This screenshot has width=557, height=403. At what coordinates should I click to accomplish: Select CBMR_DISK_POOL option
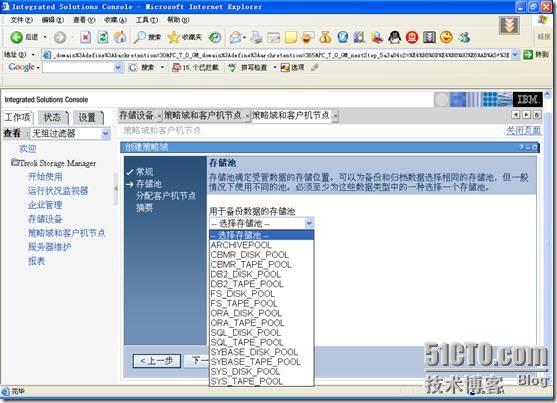click(x=261, y=254)
